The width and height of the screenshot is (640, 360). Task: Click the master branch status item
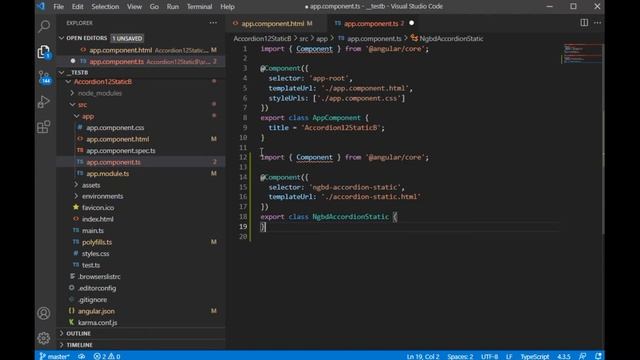(x=54, y=356)
